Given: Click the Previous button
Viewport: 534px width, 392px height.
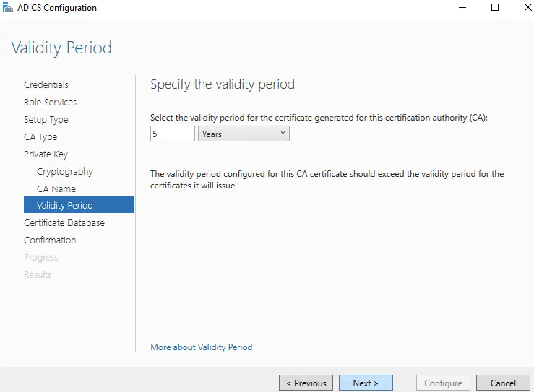Looking at the screenshot, I should [x=306, y=383].
